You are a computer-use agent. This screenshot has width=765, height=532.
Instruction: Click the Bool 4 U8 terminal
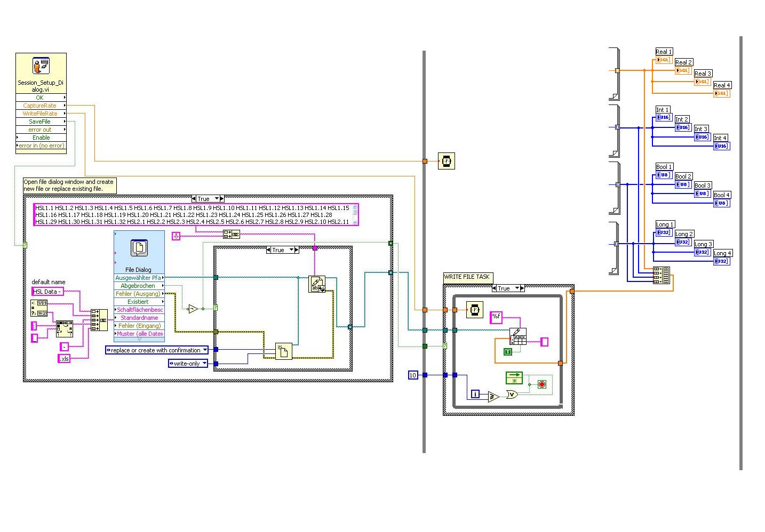[x=721, y=203]
